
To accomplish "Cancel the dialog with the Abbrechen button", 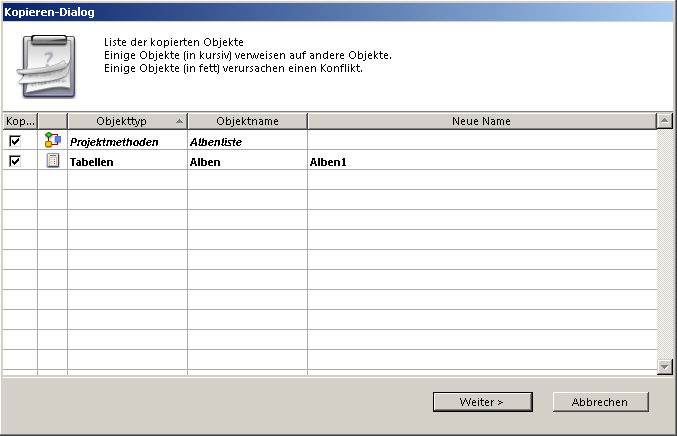I will [600, 401].
